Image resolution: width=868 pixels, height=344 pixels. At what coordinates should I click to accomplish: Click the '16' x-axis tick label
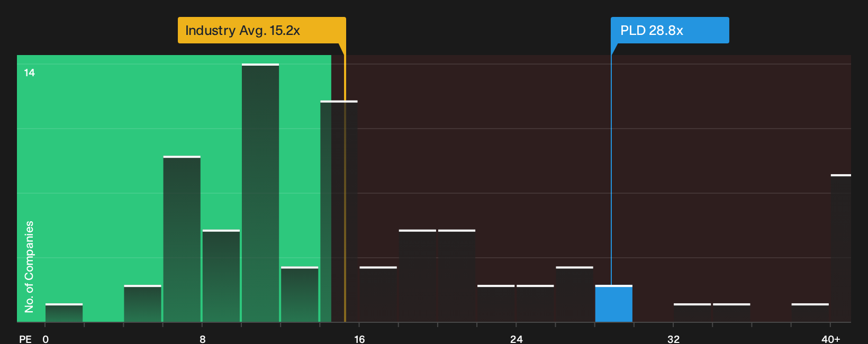coord(359,339)
